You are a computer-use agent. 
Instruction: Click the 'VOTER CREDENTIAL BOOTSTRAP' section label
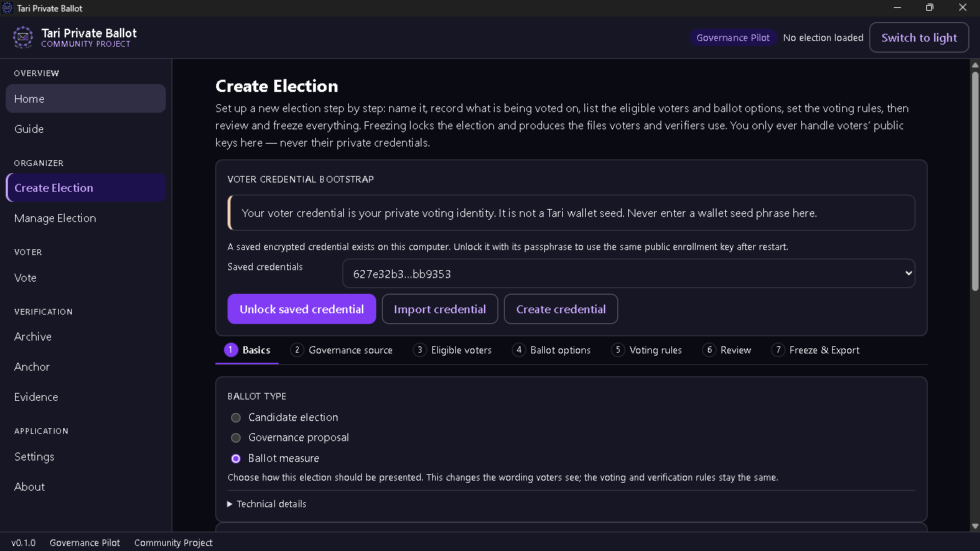pos(301,179)
